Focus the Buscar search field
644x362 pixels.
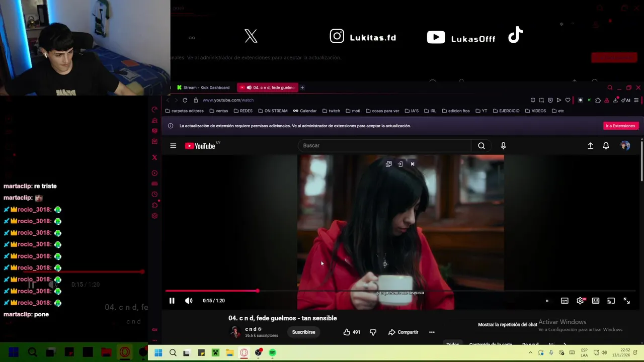(x=385, y=146)
